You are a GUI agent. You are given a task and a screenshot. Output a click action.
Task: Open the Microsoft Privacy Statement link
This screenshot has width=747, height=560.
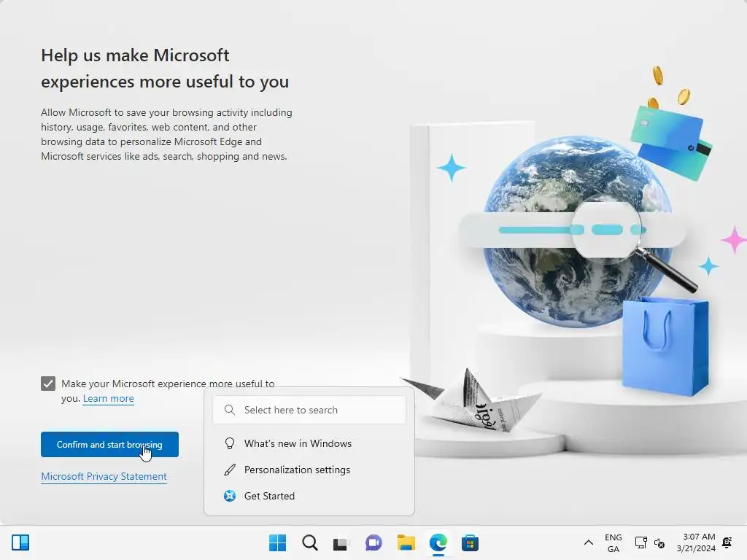click(x=104, y=476)
